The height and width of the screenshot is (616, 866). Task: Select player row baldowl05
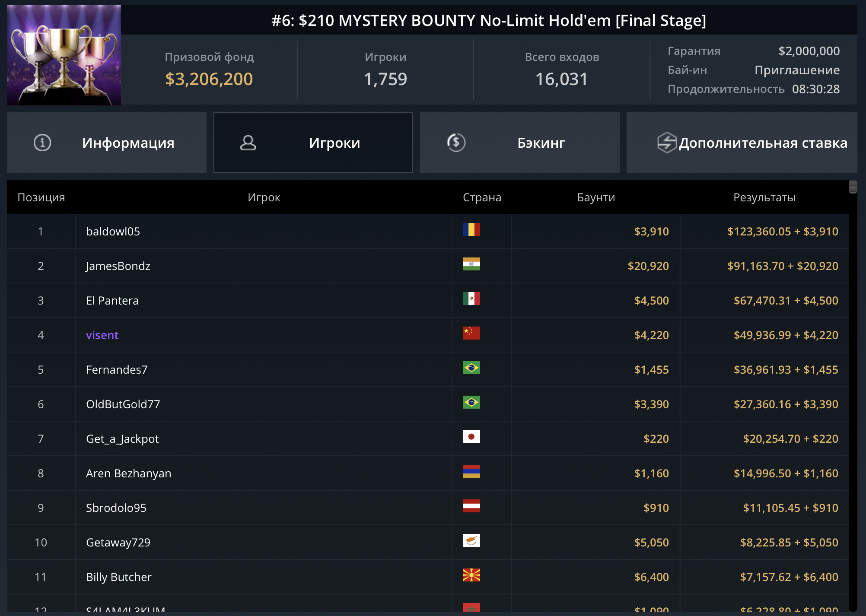coord(113,232)
